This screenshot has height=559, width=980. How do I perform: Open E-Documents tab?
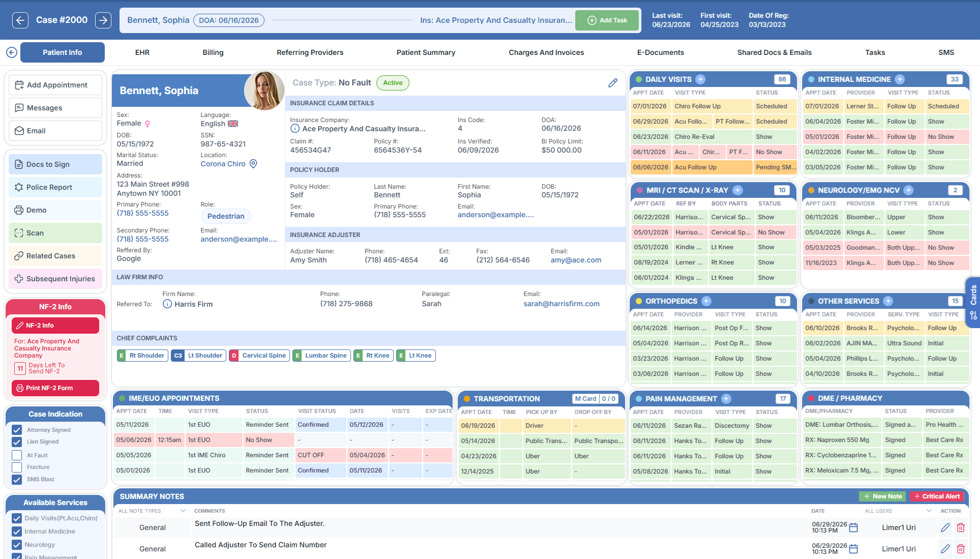tap(661, 52)
